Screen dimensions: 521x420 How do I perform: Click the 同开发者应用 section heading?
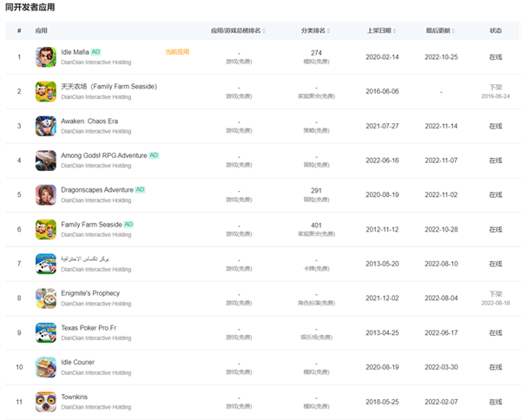[30, 7]
